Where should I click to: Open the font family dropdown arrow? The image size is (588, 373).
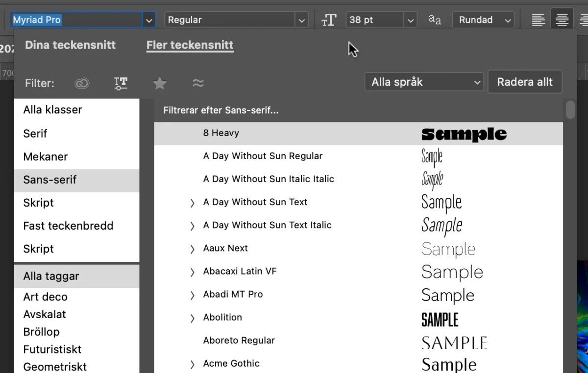click(149, 20)
